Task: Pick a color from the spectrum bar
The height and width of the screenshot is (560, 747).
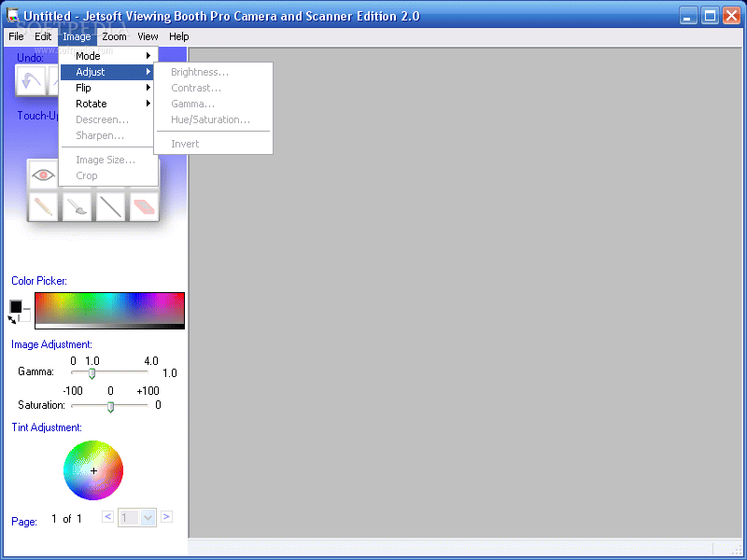Action: coord(109,311)
